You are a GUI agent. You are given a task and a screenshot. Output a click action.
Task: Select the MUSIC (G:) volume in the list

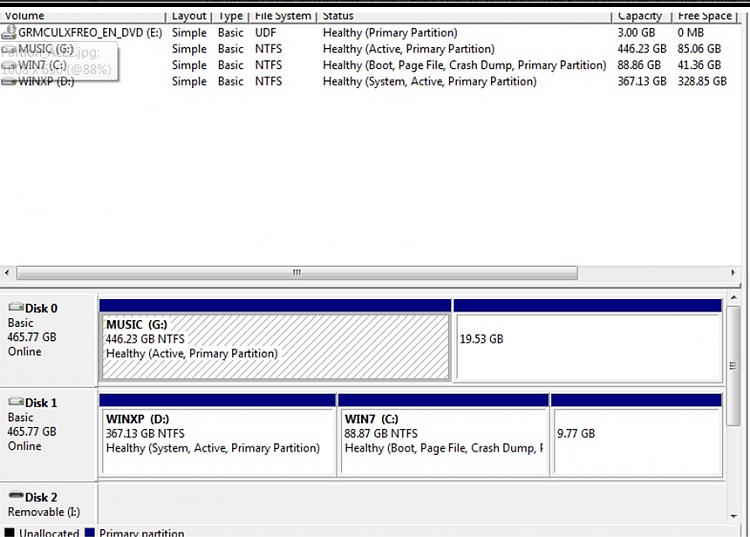click(46, 49)
